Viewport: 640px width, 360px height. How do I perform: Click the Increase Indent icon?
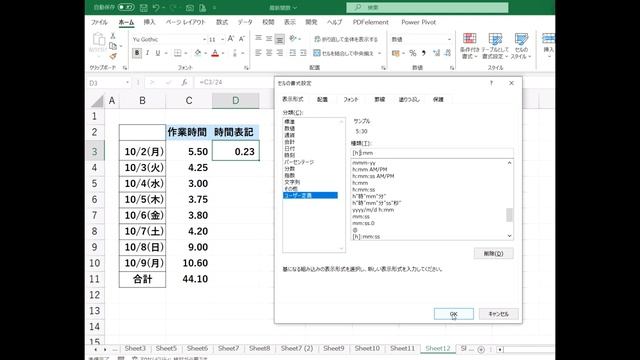pyautogui.click(x=303, y=53)
